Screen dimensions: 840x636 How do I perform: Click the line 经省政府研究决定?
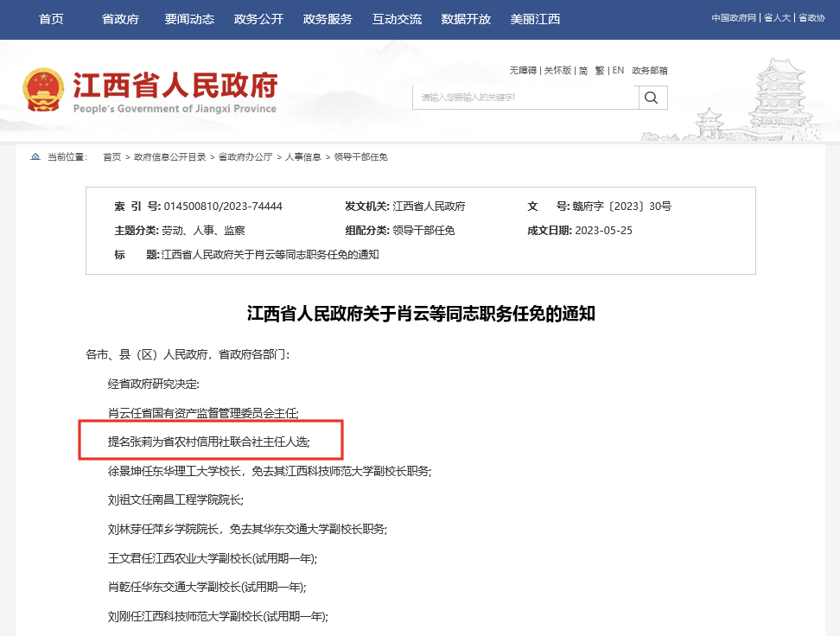[x=153, y=385]
